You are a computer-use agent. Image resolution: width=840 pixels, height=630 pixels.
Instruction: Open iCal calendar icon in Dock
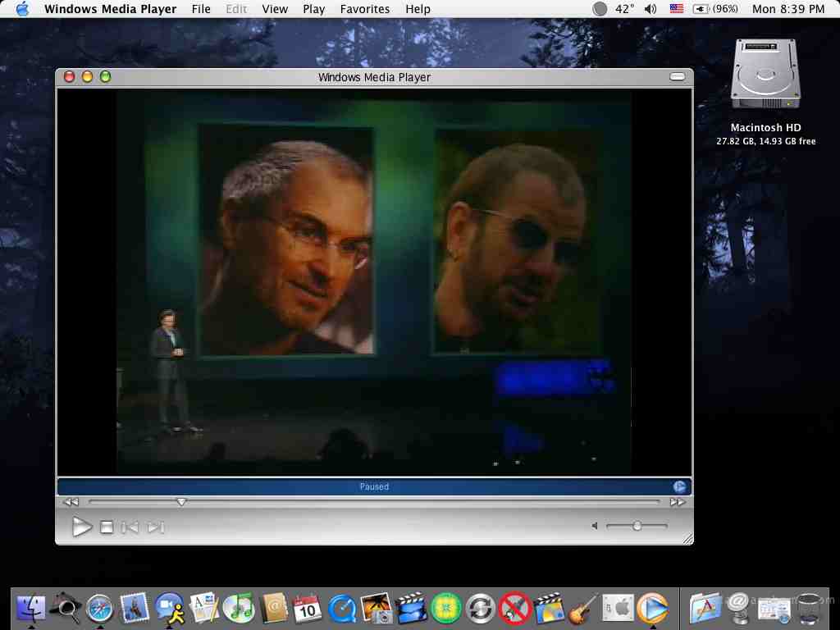click(308, 609)
